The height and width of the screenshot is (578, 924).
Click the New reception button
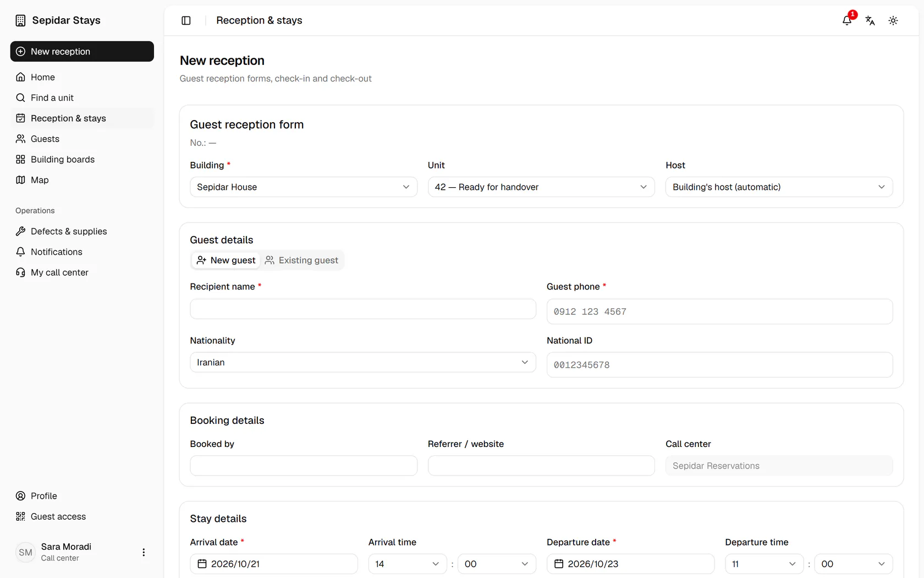[82, 51]
